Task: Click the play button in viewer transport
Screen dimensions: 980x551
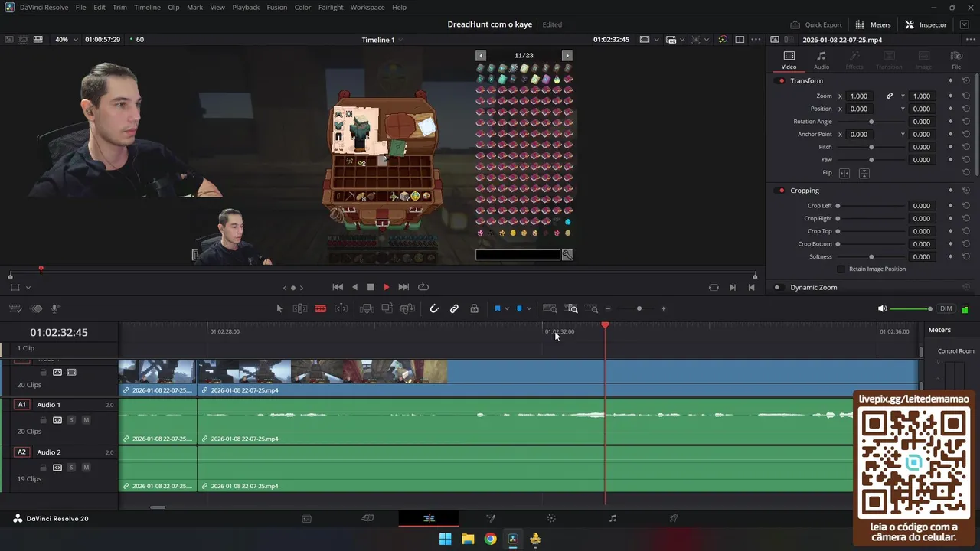Action: [x=387, y=287]
